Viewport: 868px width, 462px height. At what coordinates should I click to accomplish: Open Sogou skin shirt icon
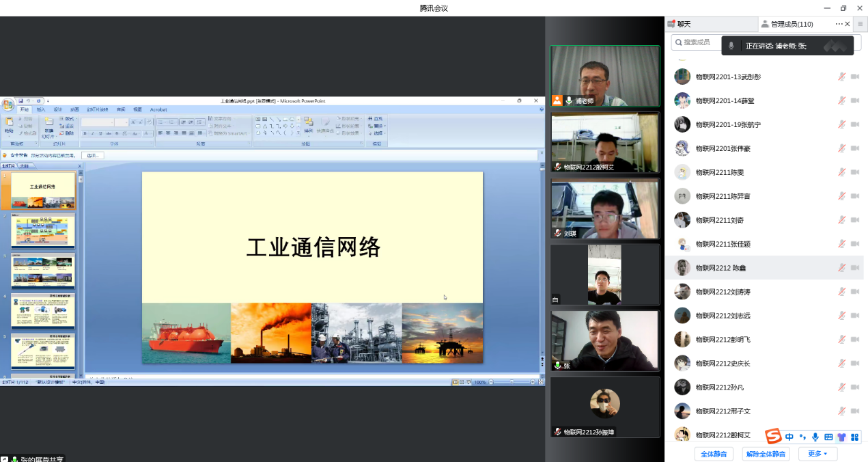coord(841,437)
